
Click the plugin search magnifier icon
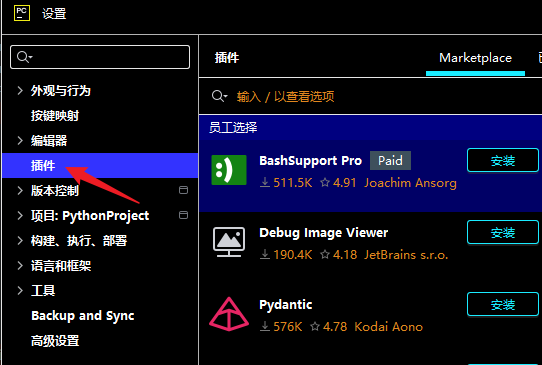(219, 96)
